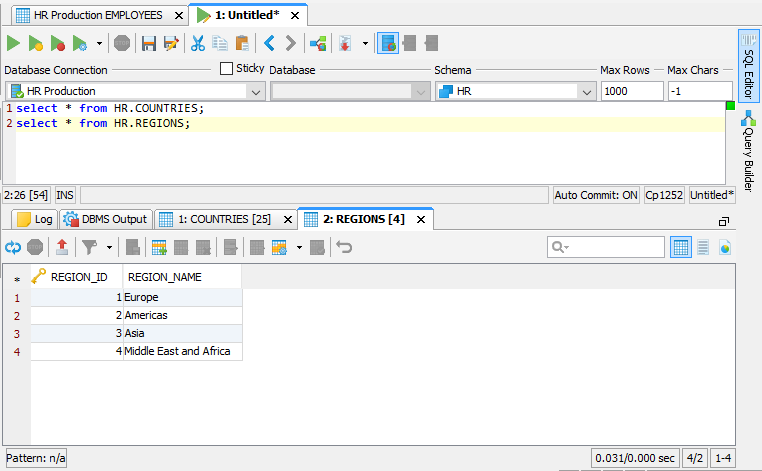Select the Middle East and Africa cell
Screen dimensions: 762x471
(x=183, y=351)
